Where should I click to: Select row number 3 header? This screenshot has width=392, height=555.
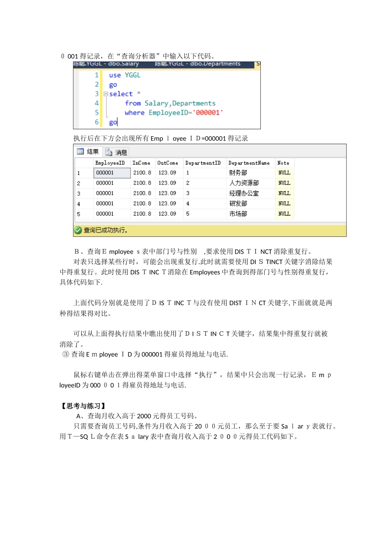pyautogui.click(x=84, y=193)
